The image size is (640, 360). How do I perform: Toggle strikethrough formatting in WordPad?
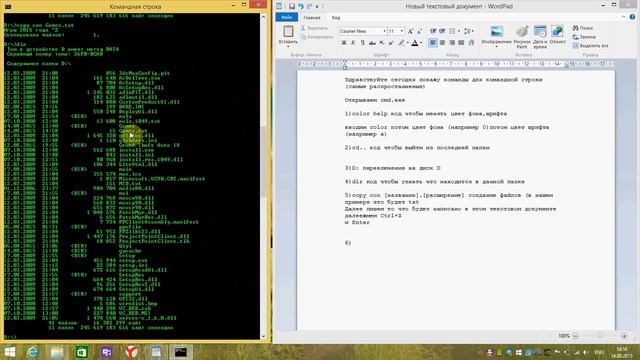click(x=372, y=43)
